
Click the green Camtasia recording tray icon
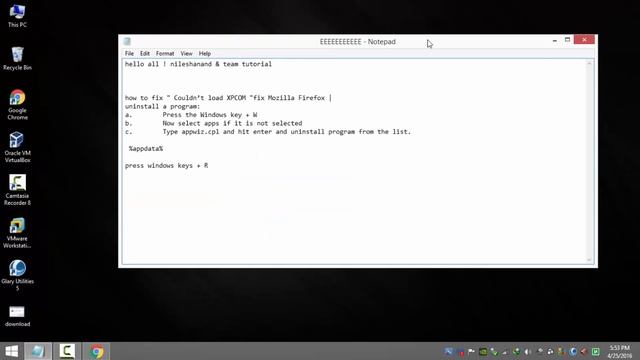tap(596, 352)
